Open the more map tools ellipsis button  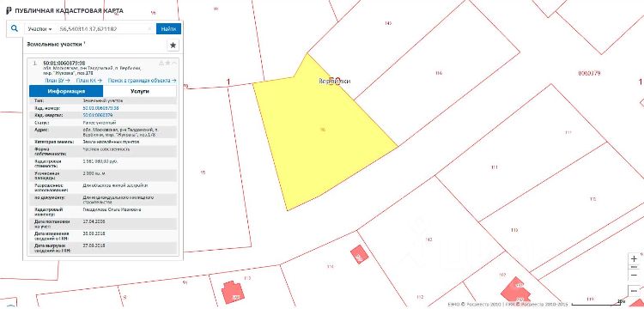click(x=635, y=290)
